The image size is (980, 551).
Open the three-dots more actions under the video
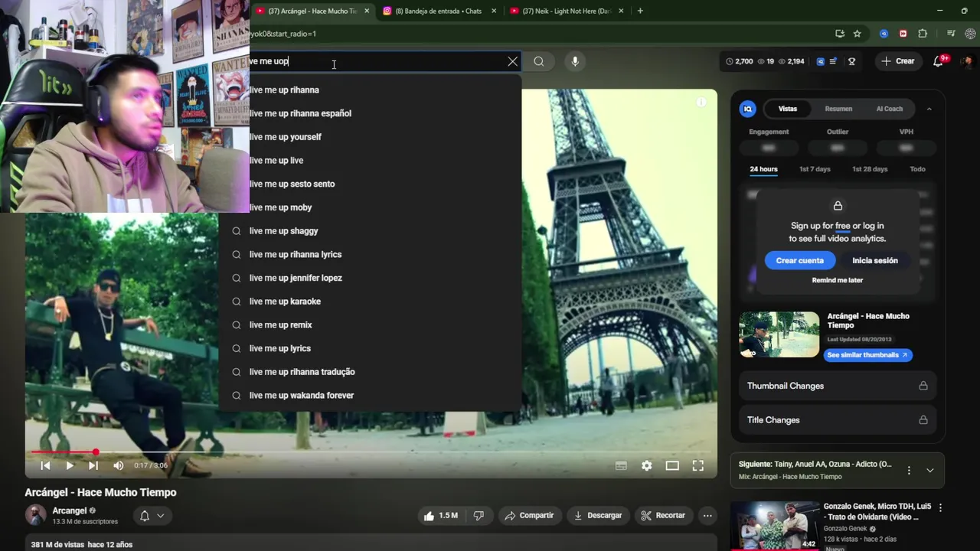pos(707,516)
